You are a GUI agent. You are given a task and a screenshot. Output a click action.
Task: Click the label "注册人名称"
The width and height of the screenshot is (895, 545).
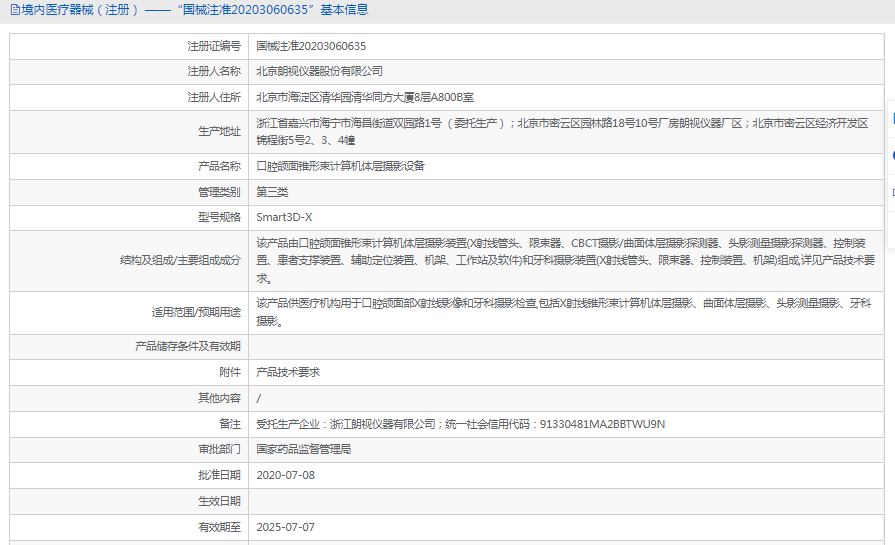click(214, 71)
